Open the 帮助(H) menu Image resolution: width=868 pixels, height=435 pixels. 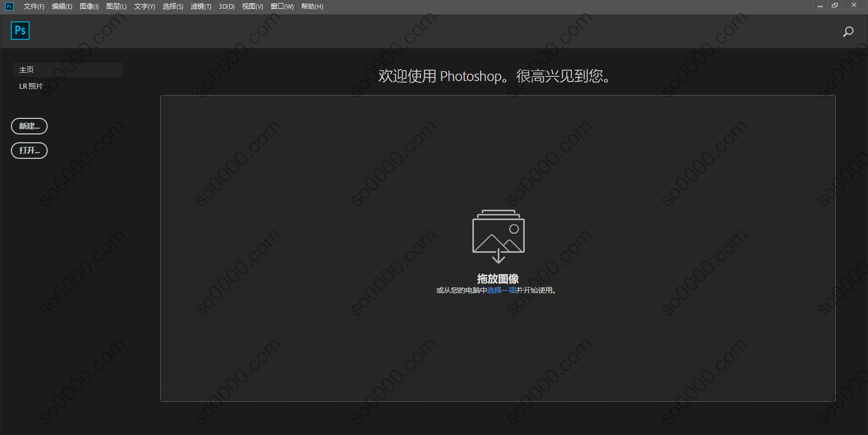coord(312,7)
